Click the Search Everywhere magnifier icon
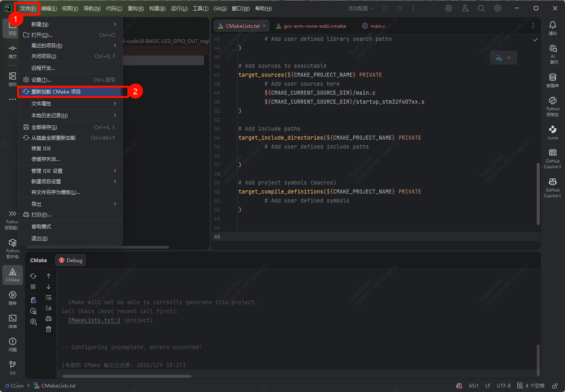The image size is (565, 392). pos(481,9)
